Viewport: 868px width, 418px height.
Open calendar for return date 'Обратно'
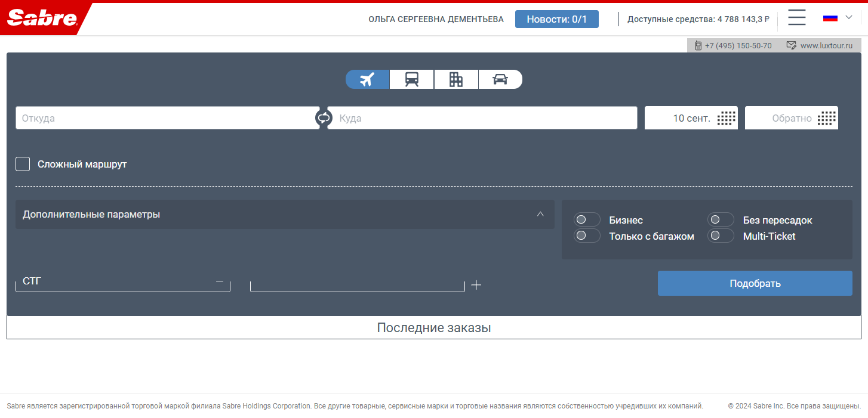pos(826,118)
